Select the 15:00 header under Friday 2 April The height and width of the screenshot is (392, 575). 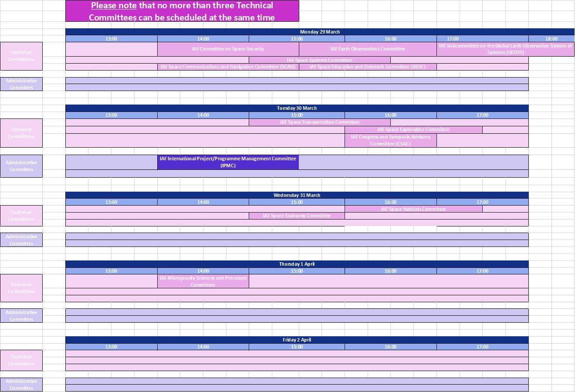[x=297, y=347]
